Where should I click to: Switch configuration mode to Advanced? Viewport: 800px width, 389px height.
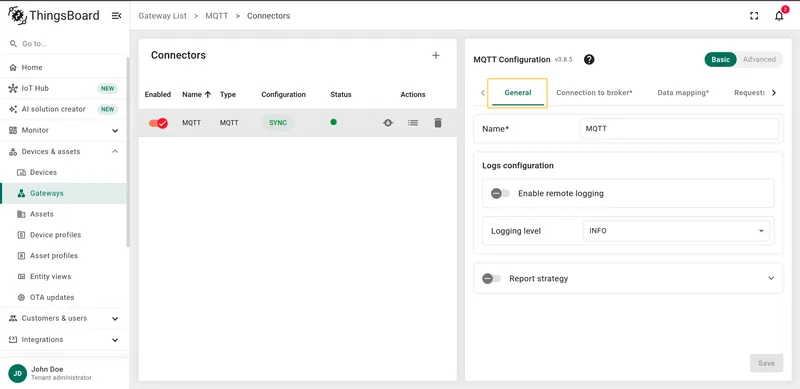point(759,60)
